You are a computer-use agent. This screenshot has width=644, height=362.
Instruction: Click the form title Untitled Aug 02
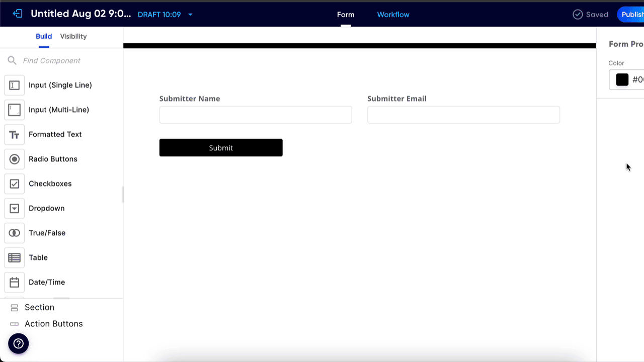80,14
